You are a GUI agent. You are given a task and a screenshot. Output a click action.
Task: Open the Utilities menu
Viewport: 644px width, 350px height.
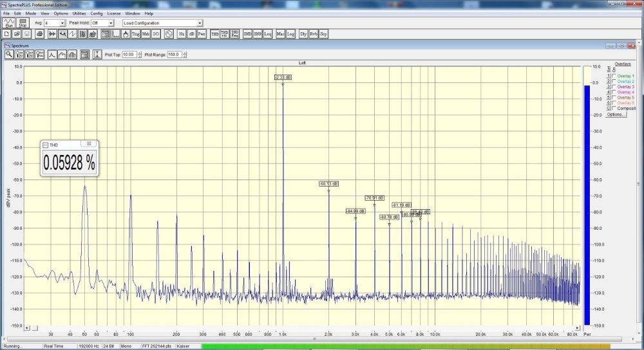[x=79, y=13]
